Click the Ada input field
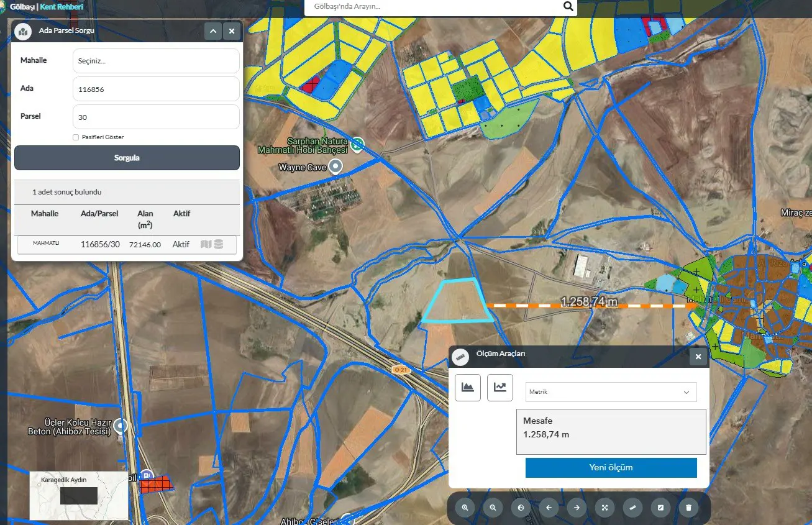The height and width of the screenshot is (525, 812). [x=156, y=89]
